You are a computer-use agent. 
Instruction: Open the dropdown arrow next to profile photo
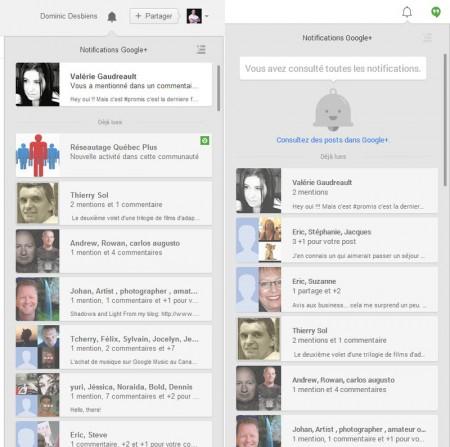tap(207, 16)
